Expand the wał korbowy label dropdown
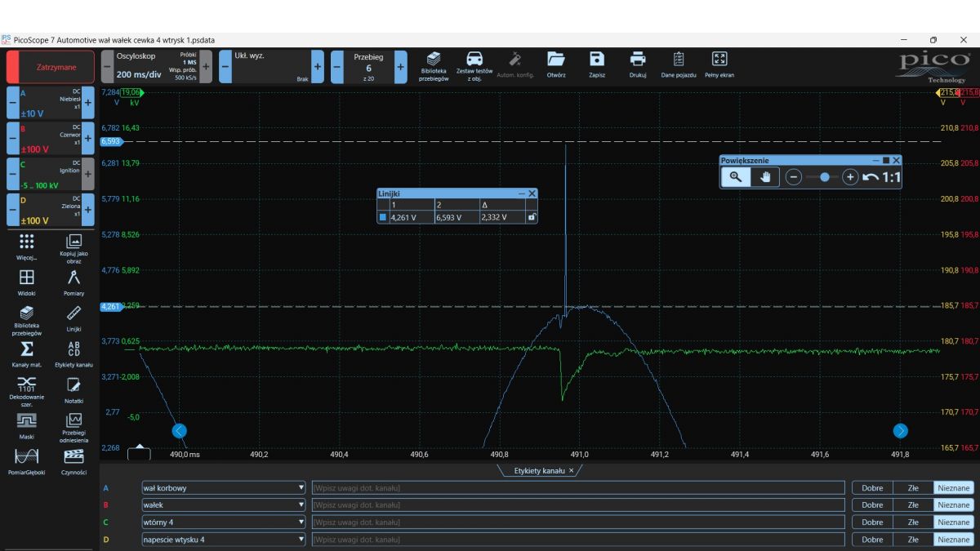The image size is (980, 551). tap(301, 488)
